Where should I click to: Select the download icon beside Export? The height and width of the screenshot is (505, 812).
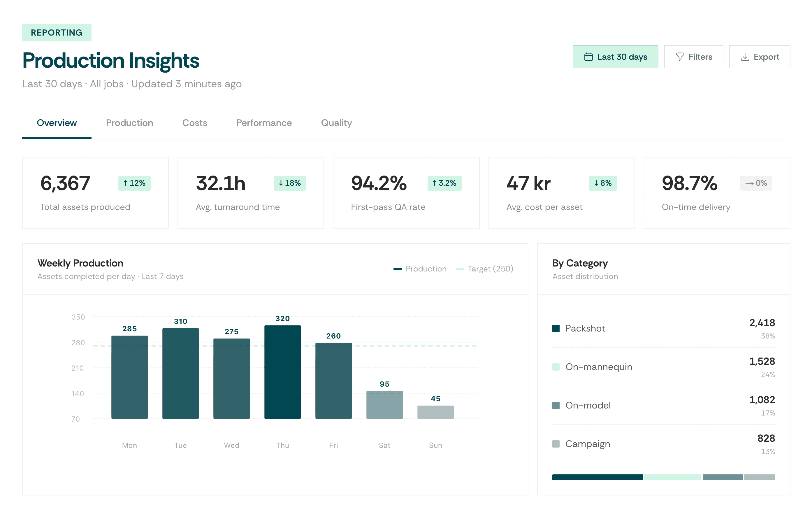pyautogui.click(x=745, y=57)
